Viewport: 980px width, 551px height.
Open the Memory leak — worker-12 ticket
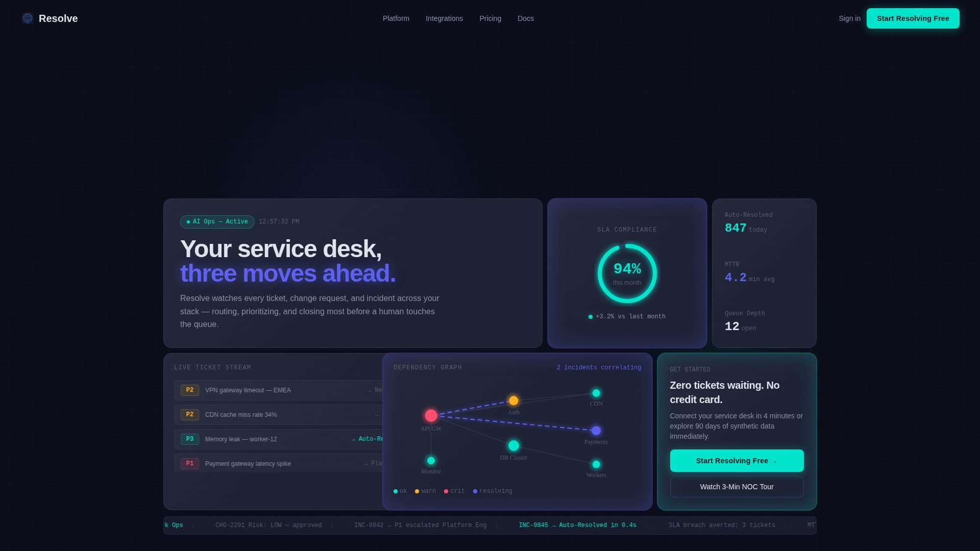click(279, 439)
